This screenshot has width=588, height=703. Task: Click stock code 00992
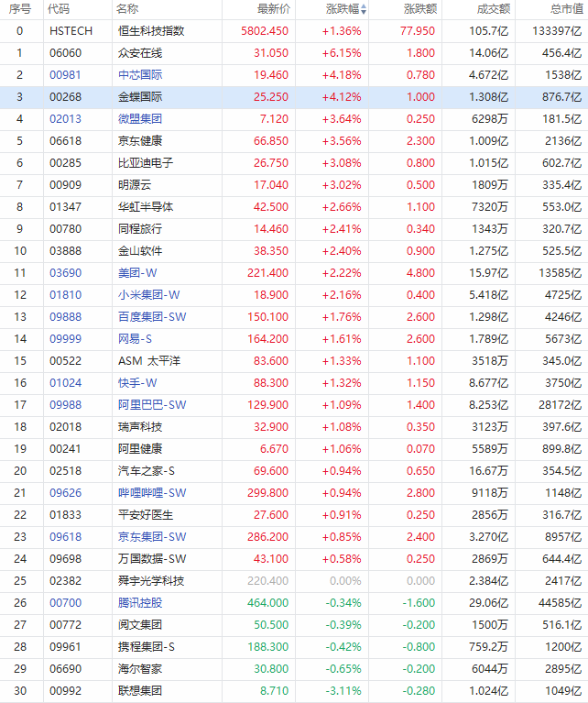tap(65, 690)
